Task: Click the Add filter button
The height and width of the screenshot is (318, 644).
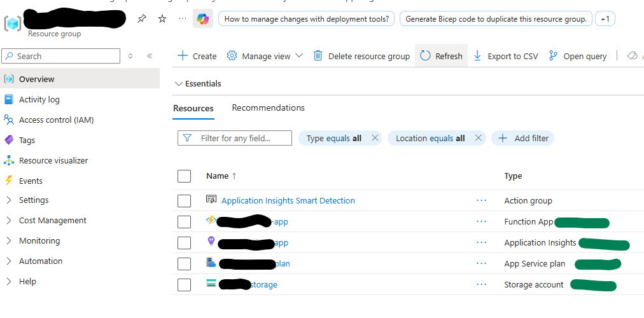Action: point(523,138)
